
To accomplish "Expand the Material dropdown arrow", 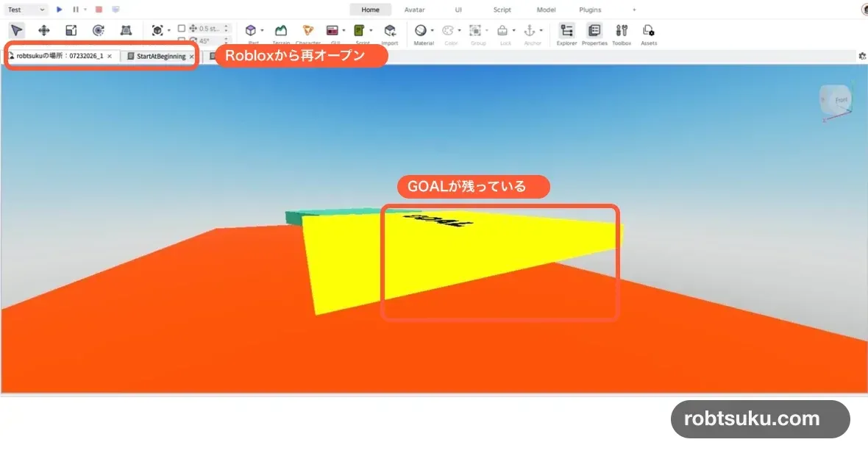I will [x=433, y=30].
